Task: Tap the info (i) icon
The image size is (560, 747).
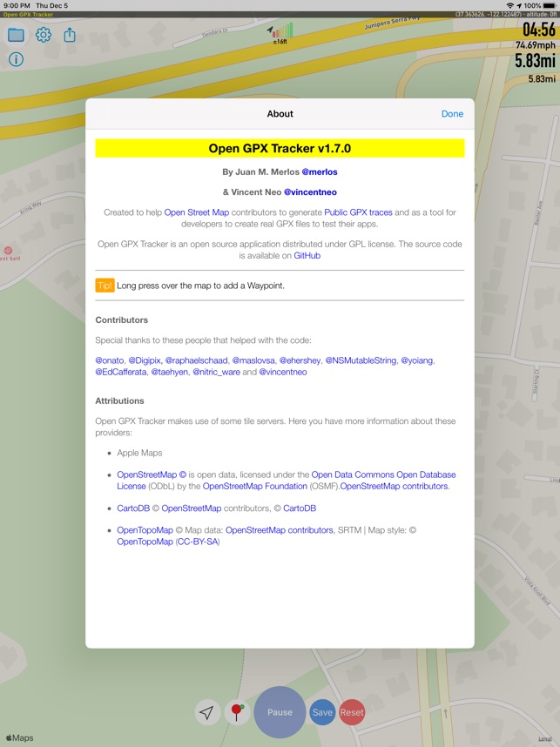Action: coord(17,59)
